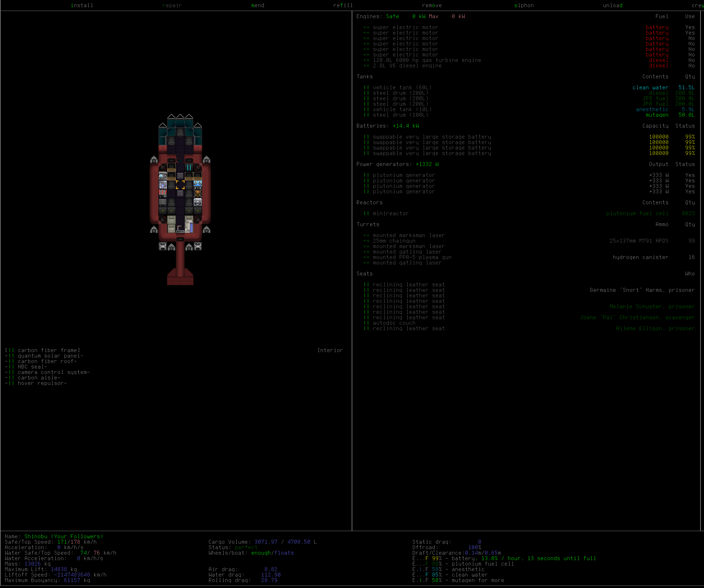Click the NBC seal part entry

[26, 367]
